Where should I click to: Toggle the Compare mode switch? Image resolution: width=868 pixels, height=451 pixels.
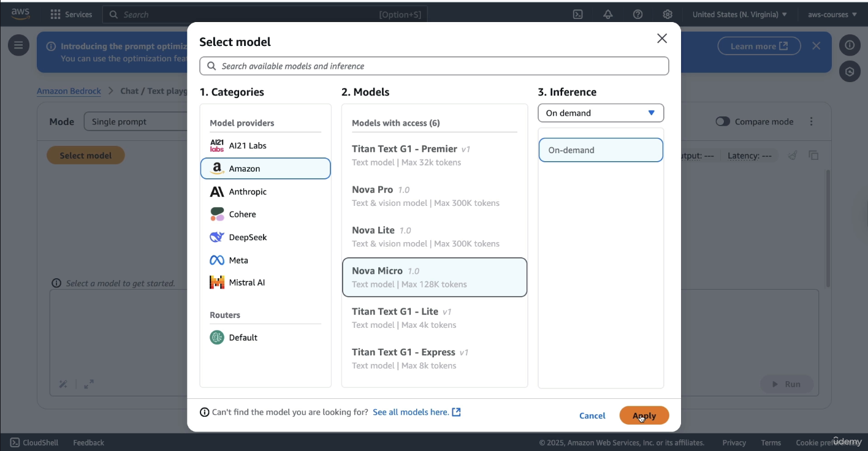[723, 122]
